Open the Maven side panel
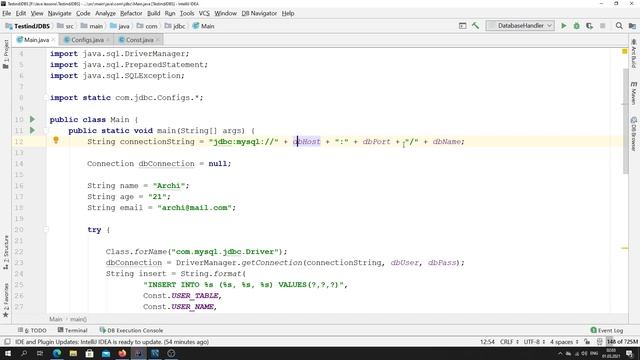Screen dimensions: 640x360 [x=633, y=93]
